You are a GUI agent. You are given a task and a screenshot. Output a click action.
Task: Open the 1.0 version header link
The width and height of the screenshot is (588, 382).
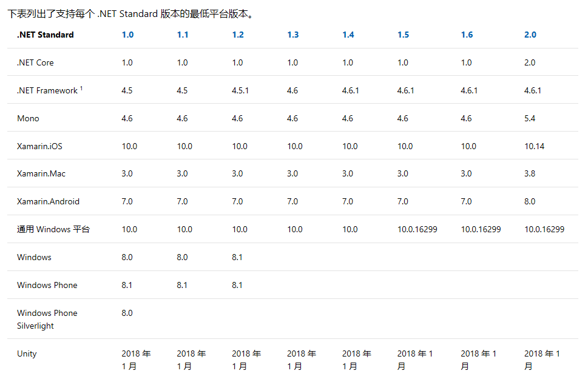click(127, 35)
